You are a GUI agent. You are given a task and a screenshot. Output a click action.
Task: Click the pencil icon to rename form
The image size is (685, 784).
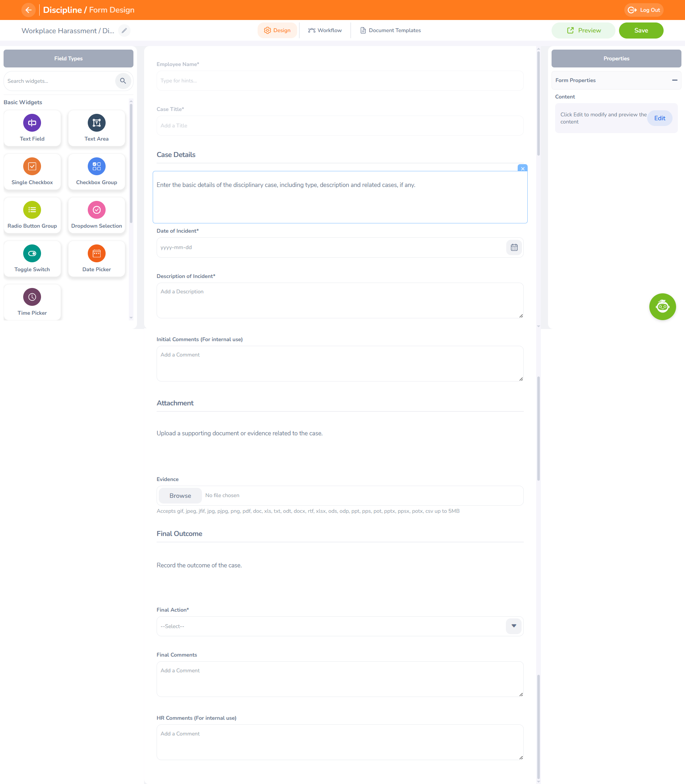coord(124,31)
